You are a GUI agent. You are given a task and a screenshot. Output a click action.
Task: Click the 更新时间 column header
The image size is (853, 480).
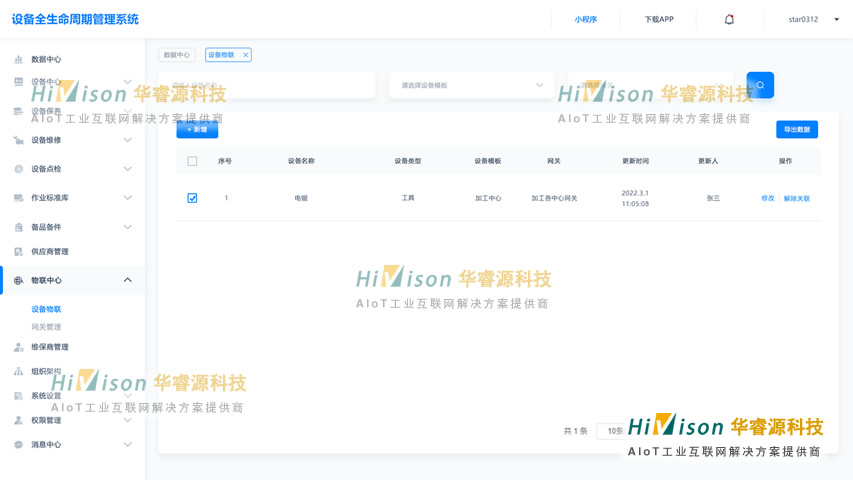pyautogui.click(x=635, y=161)
